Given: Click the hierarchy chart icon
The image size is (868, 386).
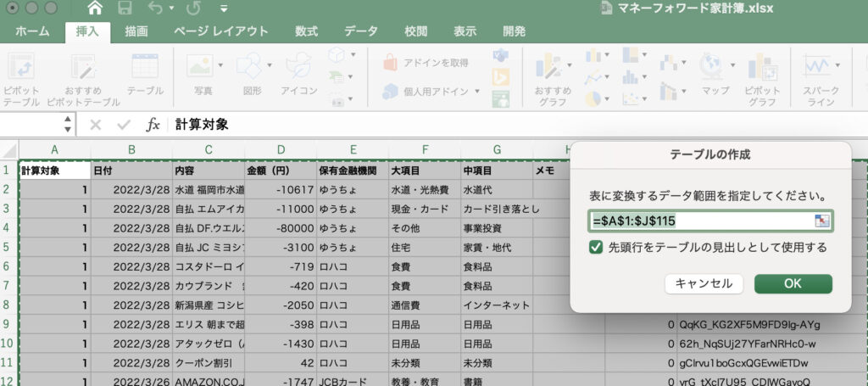Looking at the screenshot, I should point(631,55).
